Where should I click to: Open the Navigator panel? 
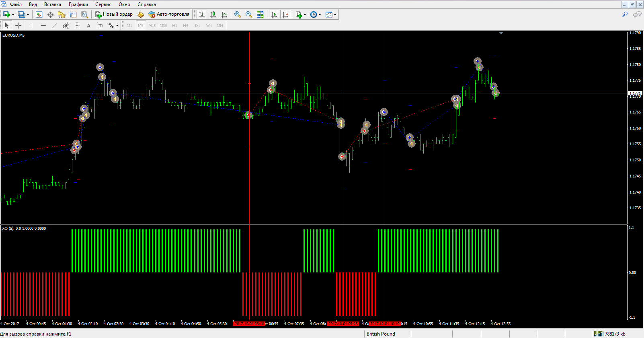62,14
